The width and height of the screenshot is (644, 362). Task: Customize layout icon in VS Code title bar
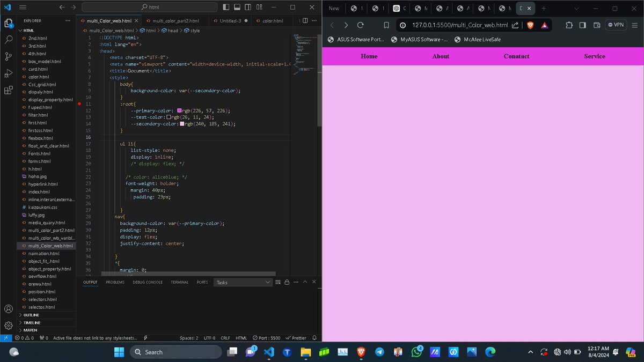click(x=260, y=8)
